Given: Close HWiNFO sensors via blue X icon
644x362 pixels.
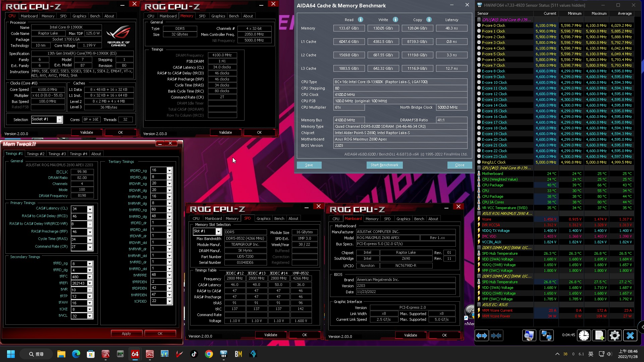Looking at the screenshot, I should pos(630,336).
